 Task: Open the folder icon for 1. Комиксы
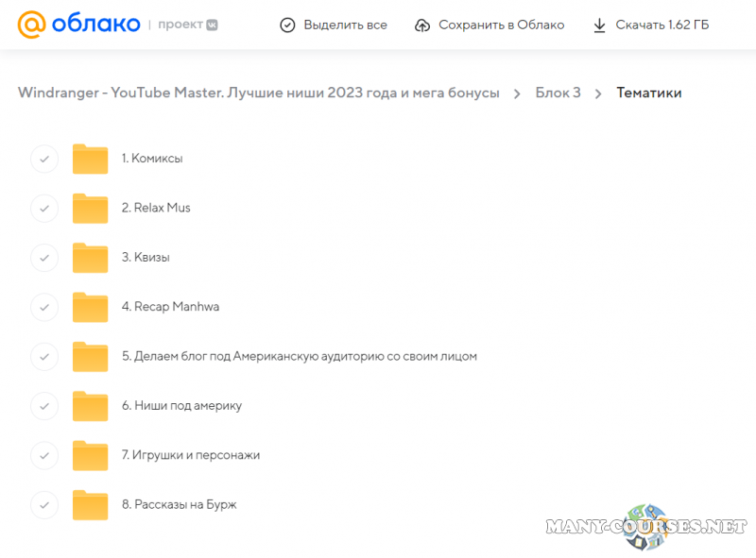coord(91,159)
